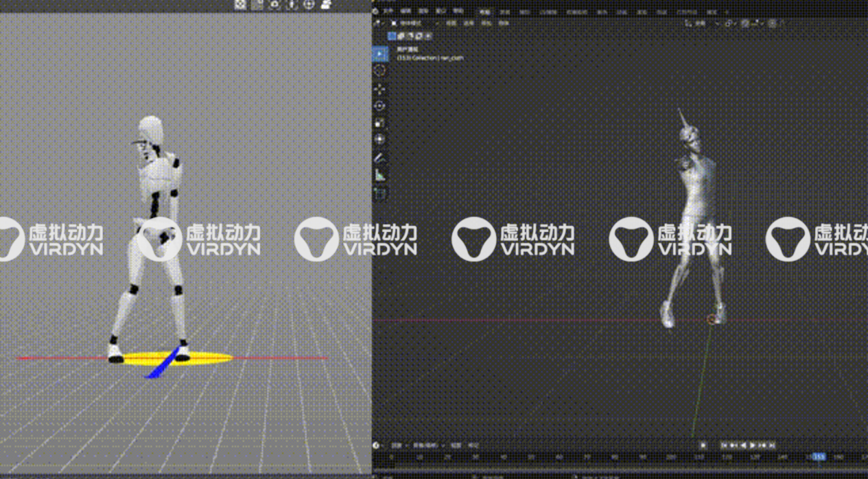The width and height of the screenshot is (868, 479).
Task: Open the 文件 File menu
Action: [x=388, y=11]
